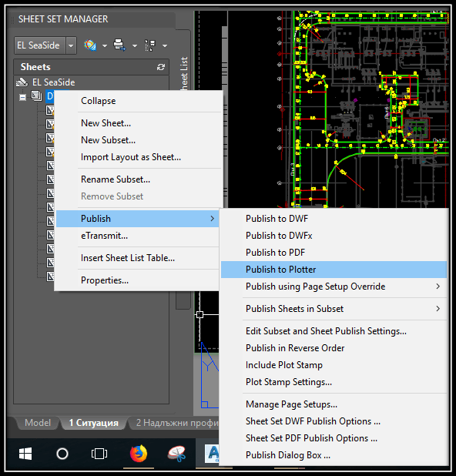Switch to the Model tab

click(38, 423)
